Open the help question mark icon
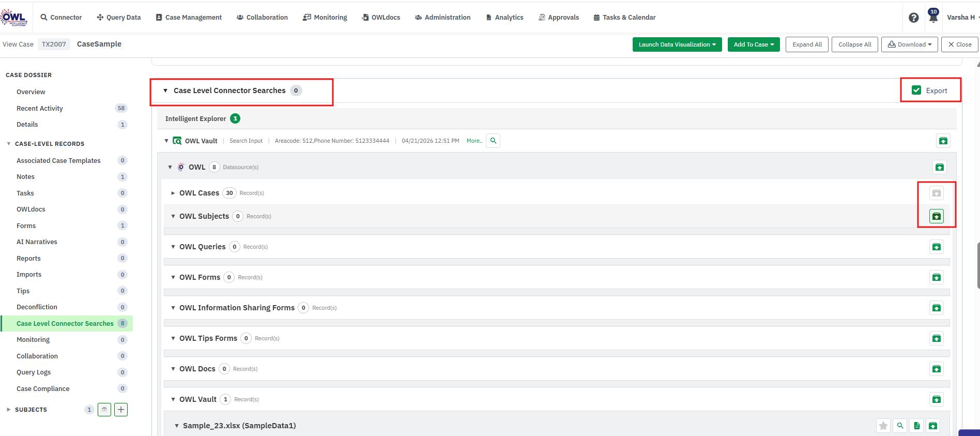 914,18
